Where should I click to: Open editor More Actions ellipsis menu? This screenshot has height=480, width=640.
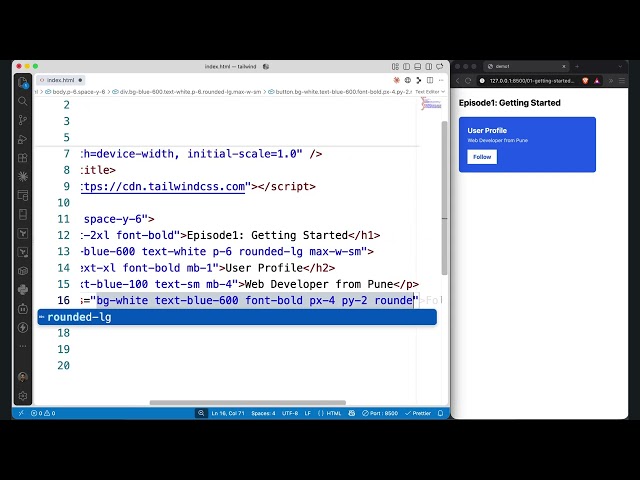pyautogui.click(x=441, y=80)
